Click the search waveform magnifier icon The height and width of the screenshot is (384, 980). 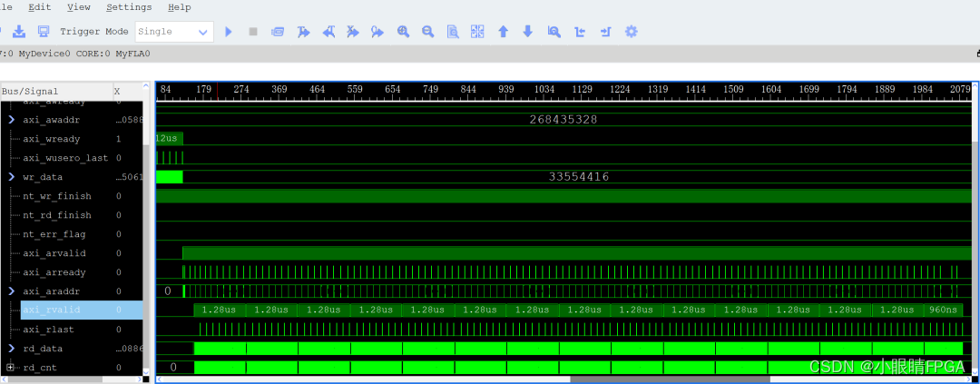554,31
